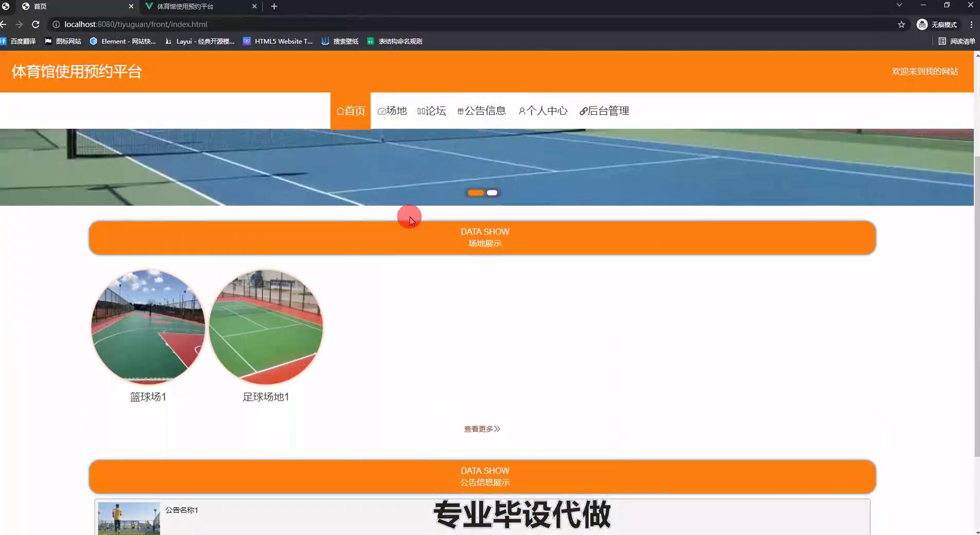The height and width of the screenshot is (535, 980).
Task: Select the first orange carousel indicator
Action: [x=476, y=193]
